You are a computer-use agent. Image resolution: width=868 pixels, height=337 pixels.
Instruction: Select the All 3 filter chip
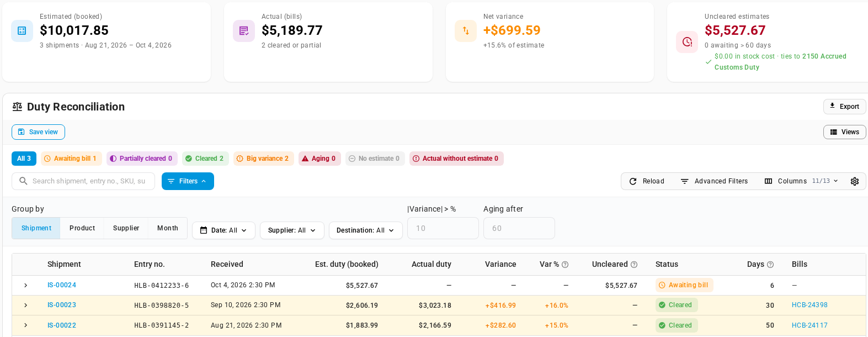[x=24, y=159]
